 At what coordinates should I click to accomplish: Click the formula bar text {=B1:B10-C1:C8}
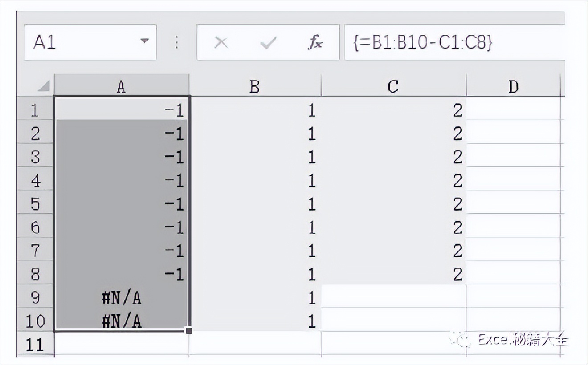pyautogui.click(x=423, y=43)
